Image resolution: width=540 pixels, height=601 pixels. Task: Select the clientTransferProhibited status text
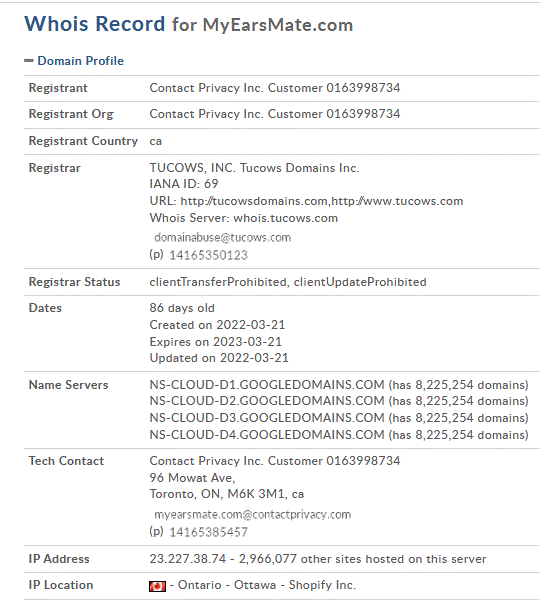218,282
